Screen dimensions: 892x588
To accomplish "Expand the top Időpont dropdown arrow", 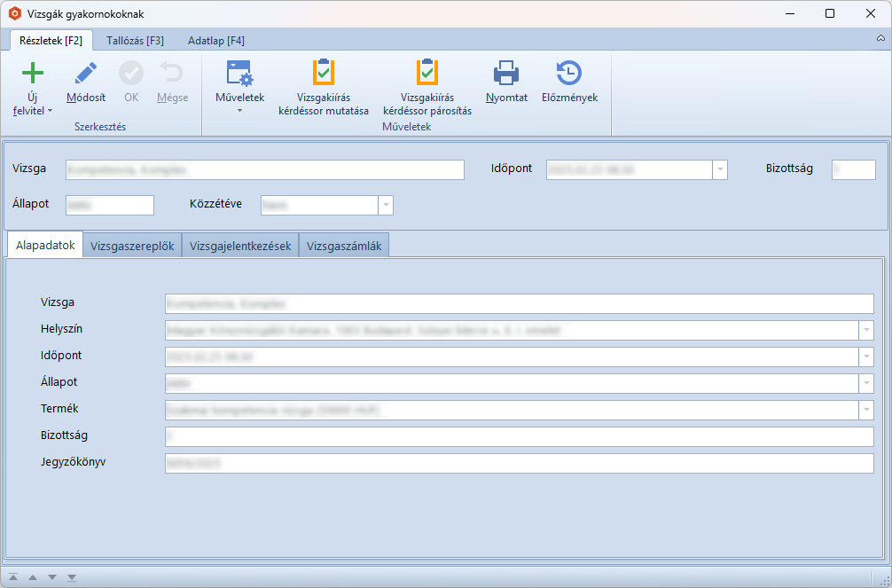I will click(x=720, y=169).
